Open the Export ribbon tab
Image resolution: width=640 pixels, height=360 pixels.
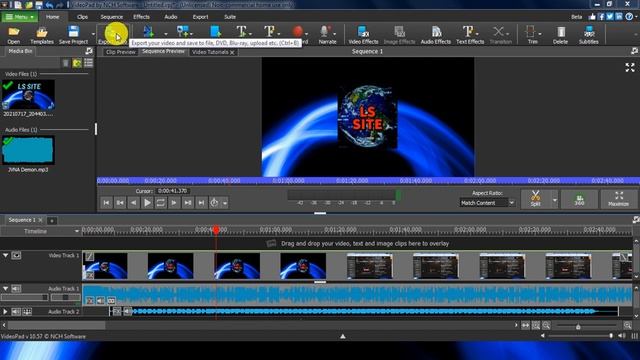click(x=200, y=17)
